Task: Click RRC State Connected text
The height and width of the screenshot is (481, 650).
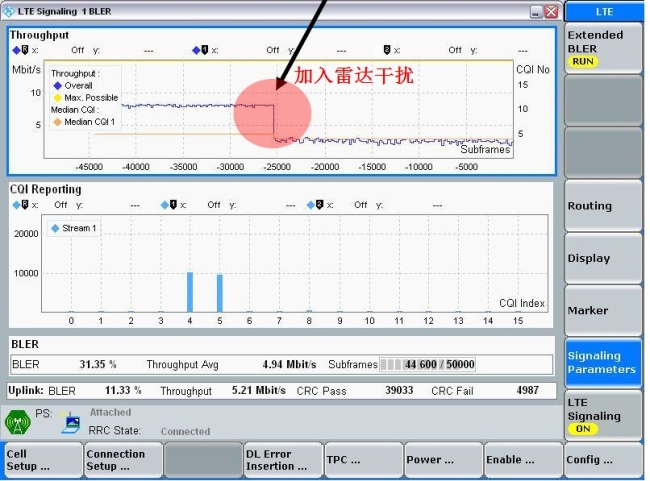Action: 185,432
